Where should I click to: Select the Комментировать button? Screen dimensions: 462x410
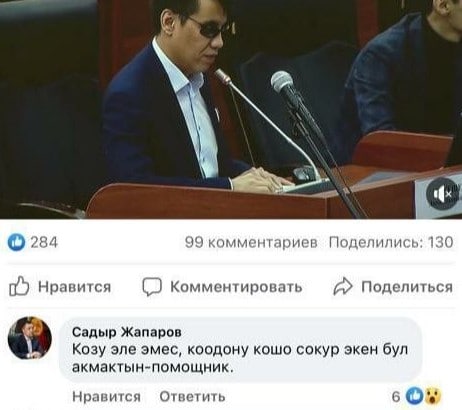(x=222, y=287)
